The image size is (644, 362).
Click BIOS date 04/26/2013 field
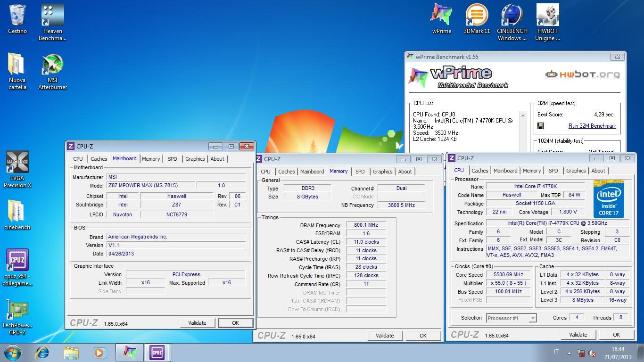click(176, 254)
